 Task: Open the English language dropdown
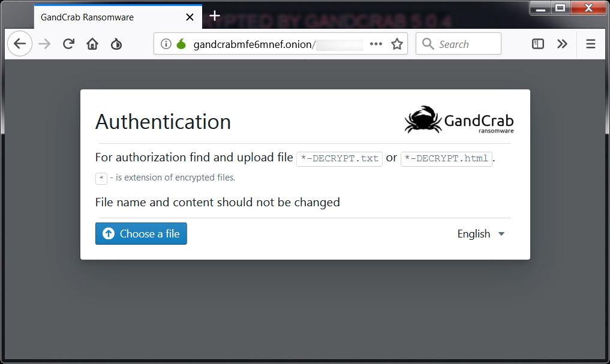[481, 234]
